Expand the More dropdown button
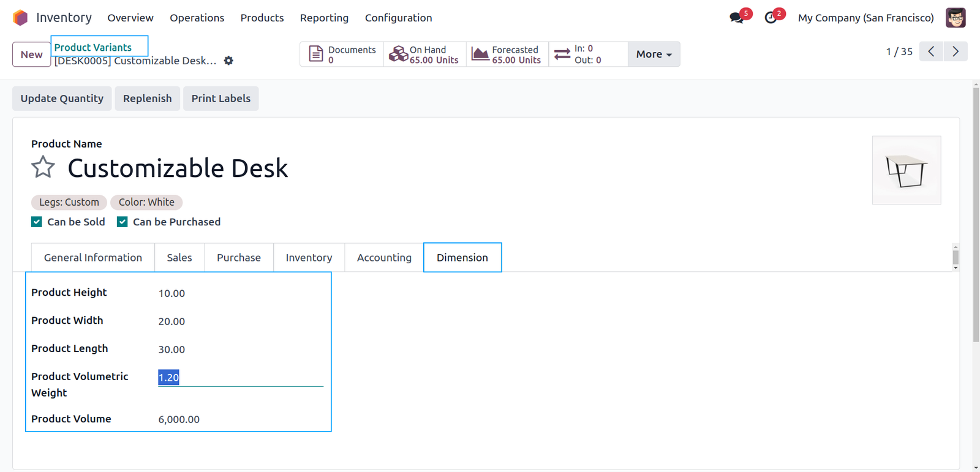This screenshot has width=980, height=472. (654, 54)
